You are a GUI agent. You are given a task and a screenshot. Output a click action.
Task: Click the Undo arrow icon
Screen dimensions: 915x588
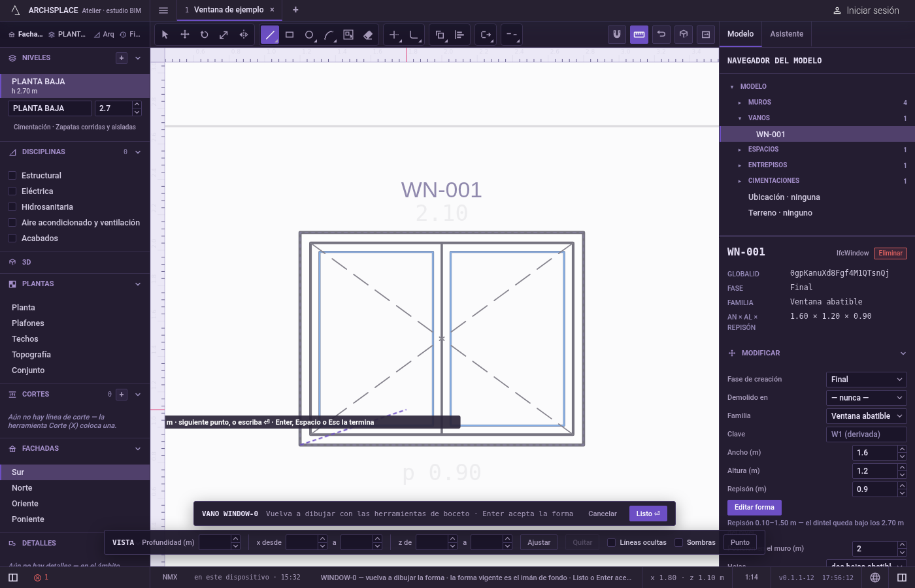[x=661, y=35]
